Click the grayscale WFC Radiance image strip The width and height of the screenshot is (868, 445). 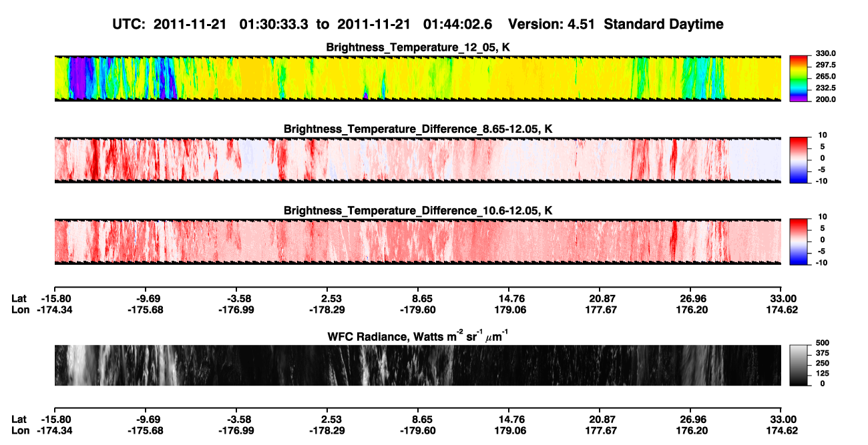(418, 366)
